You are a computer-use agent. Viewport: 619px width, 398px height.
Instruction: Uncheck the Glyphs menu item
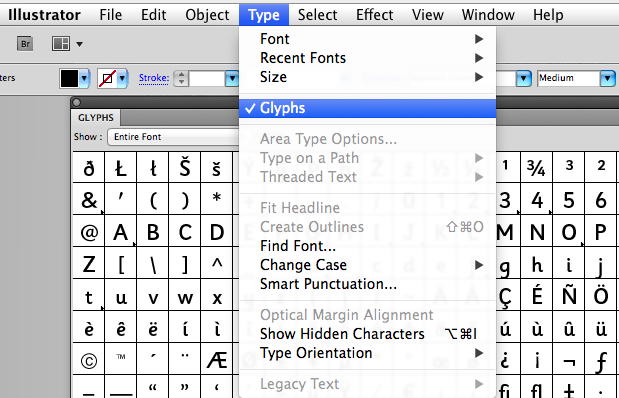click(x=368, y=108)
